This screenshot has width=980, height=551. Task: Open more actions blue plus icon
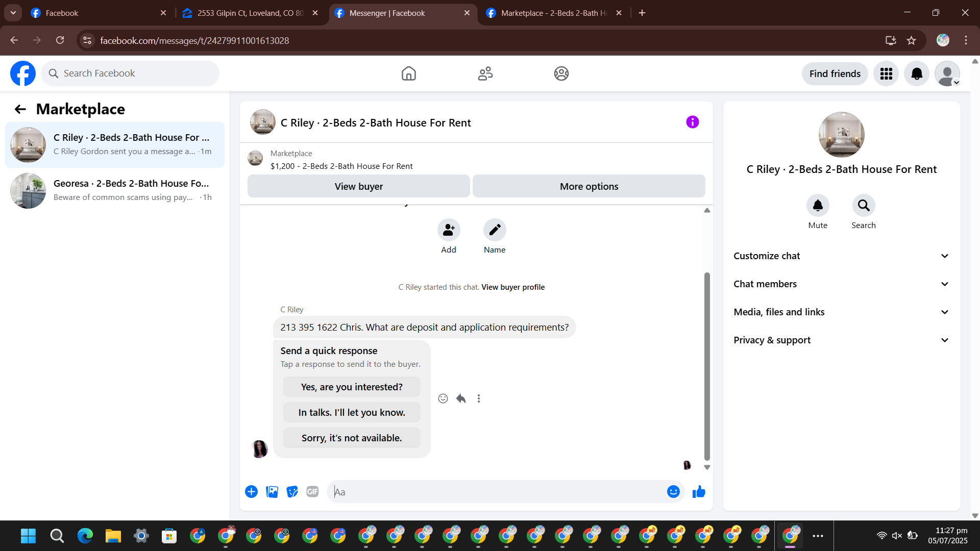click(251, 492)
